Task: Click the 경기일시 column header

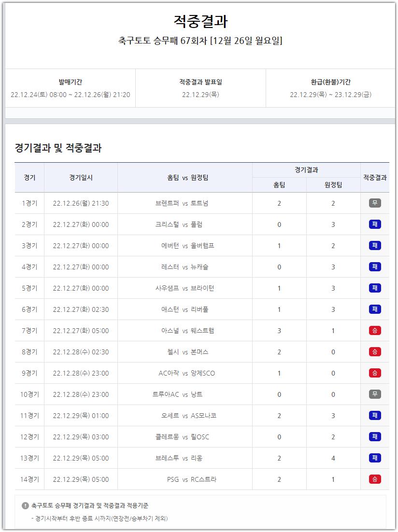Action: [81, 178]
